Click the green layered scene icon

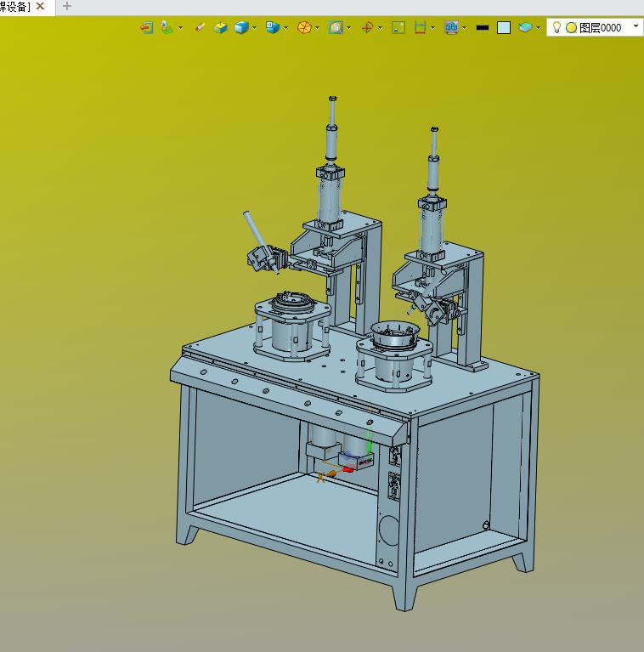(x=167, y=27)
